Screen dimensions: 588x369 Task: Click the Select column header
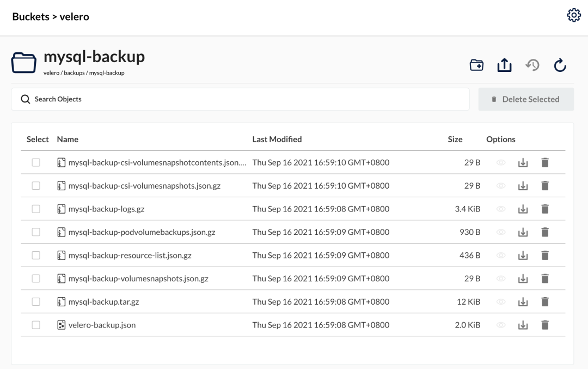(x=38, y=140)
